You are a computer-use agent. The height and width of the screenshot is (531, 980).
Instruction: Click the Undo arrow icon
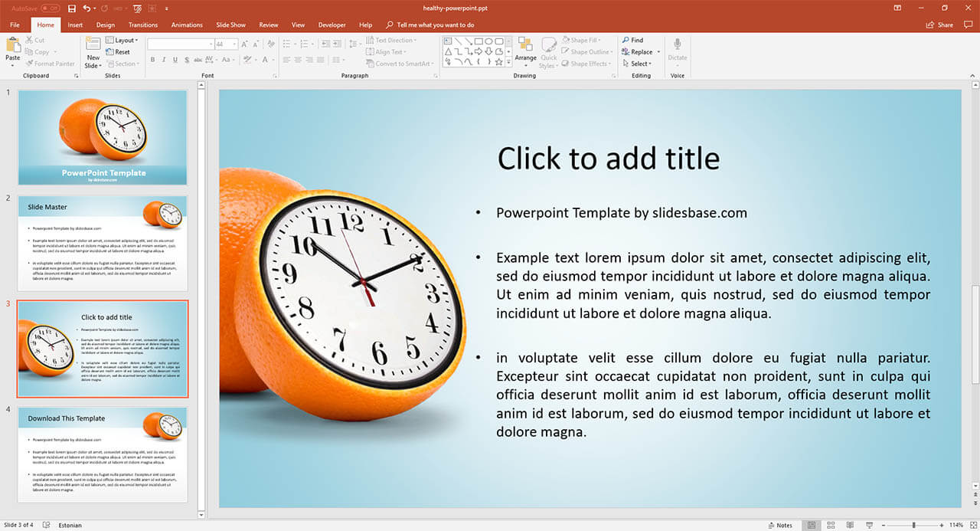pyautogui.click(x=87, y=8)
